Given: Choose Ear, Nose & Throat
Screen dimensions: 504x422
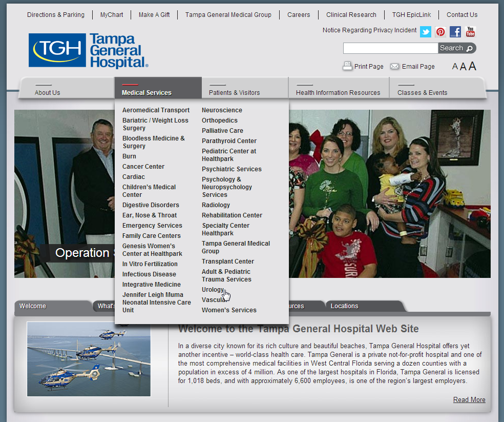Looking at the screenshot, I should pyautogui.click(x=150, y=215).
